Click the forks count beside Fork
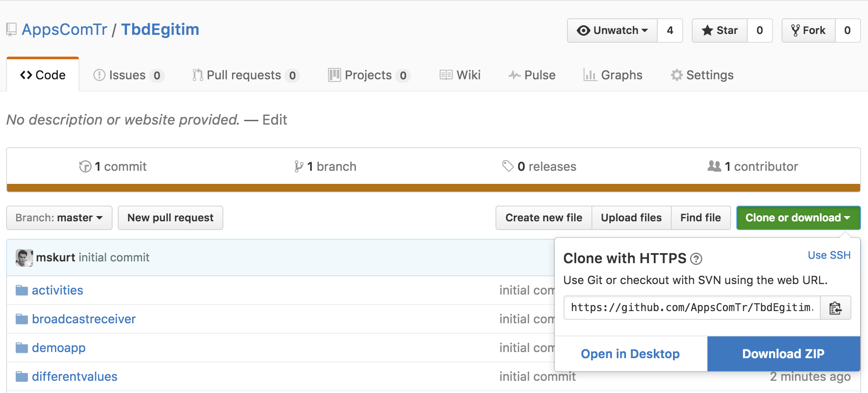The image size is (868, 393). tap(847, 30)
